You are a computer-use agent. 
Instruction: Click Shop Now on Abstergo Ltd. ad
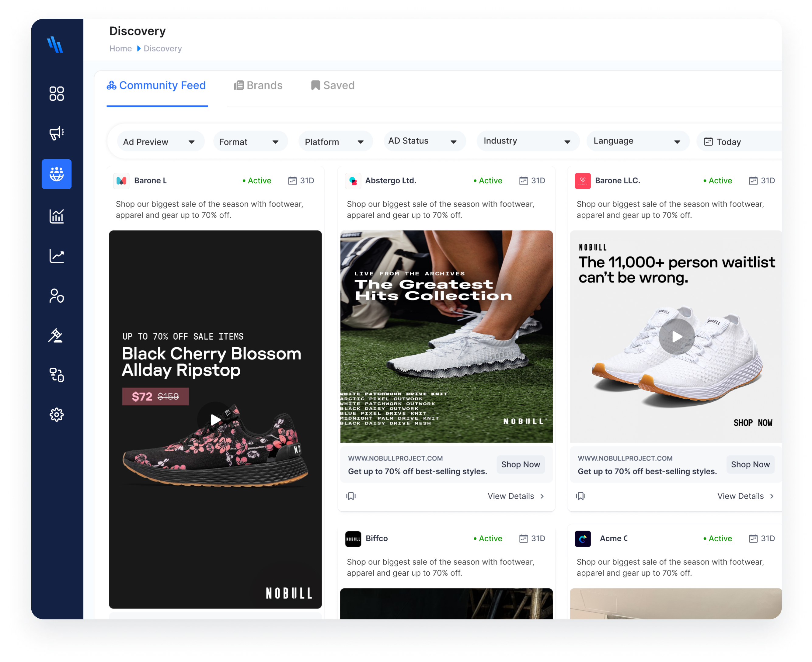click(x=521, y=464)
